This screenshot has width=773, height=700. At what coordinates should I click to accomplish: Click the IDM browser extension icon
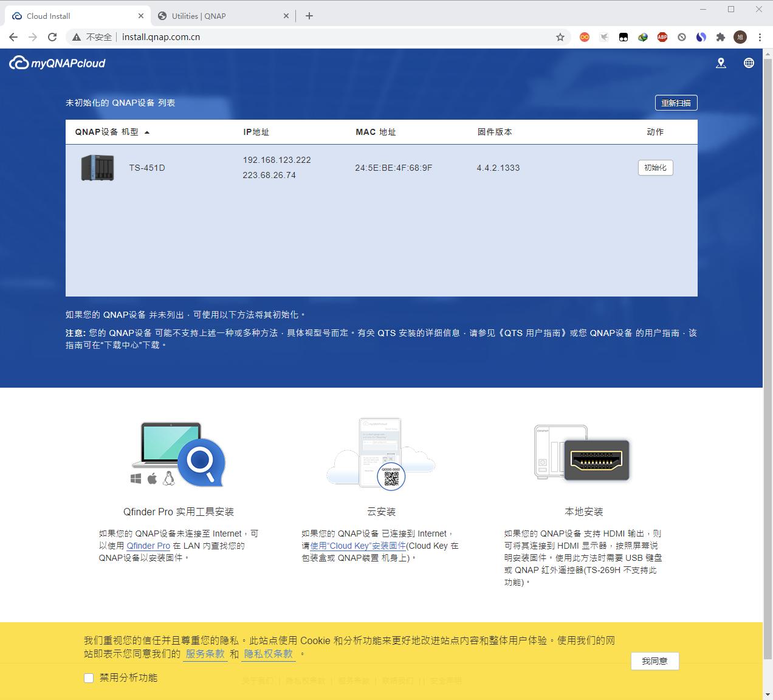pos(642,37)
